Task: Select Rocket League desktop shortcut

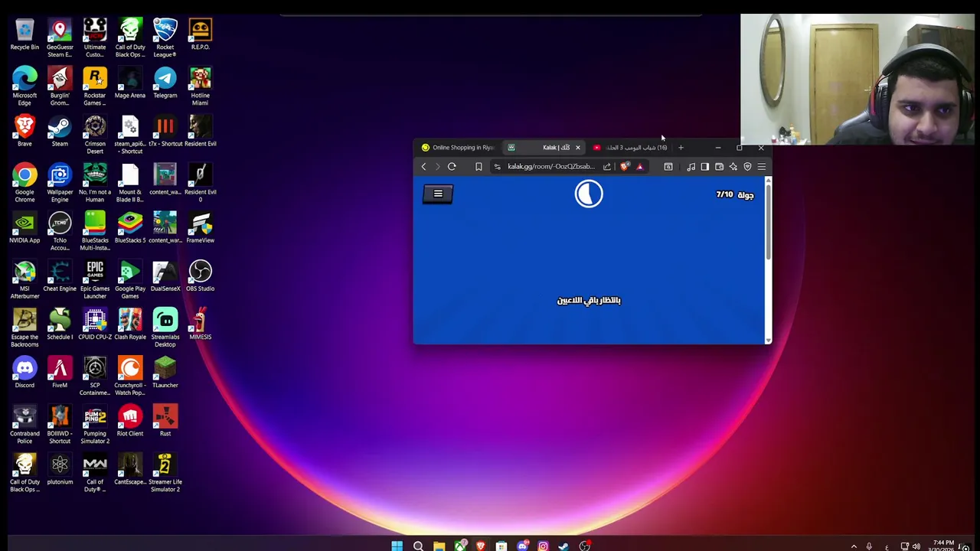Action: pos(165,39)
